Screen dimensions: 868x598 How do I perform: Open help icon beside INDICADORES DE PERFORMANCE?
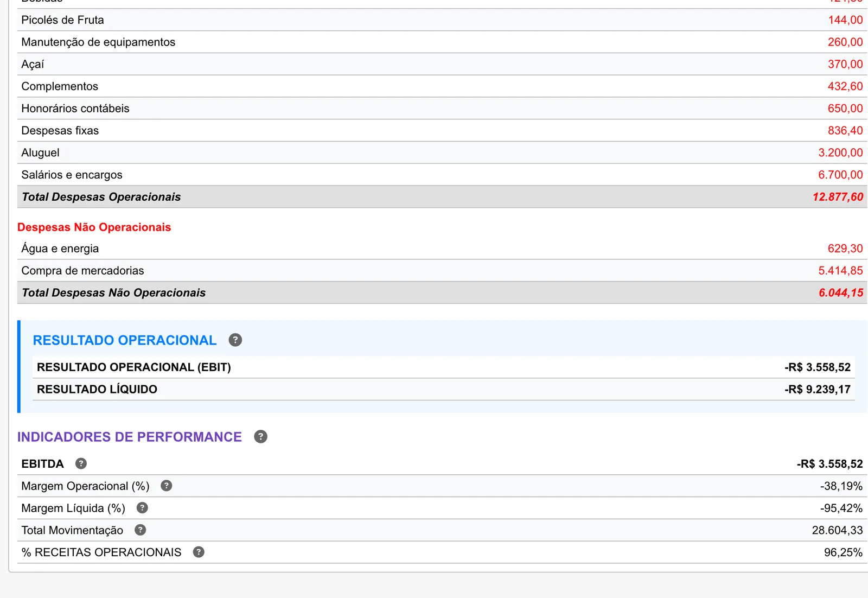[260, 437]
